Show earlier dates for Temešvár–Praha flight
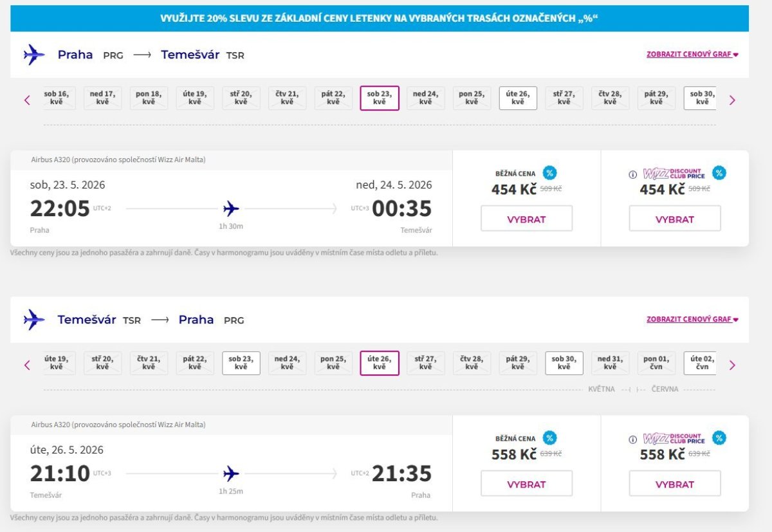Image resolution: width=772 pixels, height=532 pixels. tap(27, 365)
